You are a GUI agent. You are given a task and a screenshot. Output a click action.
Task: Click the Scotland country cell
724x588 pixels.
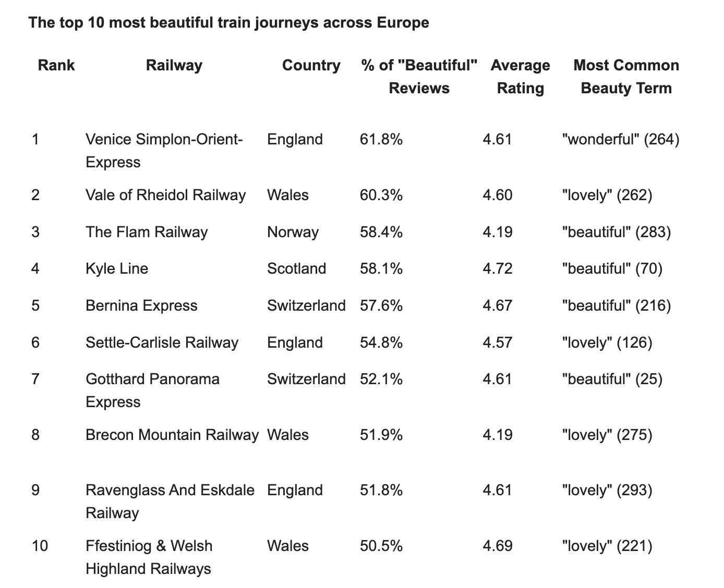pyautogui.click(x=296, y=269)
